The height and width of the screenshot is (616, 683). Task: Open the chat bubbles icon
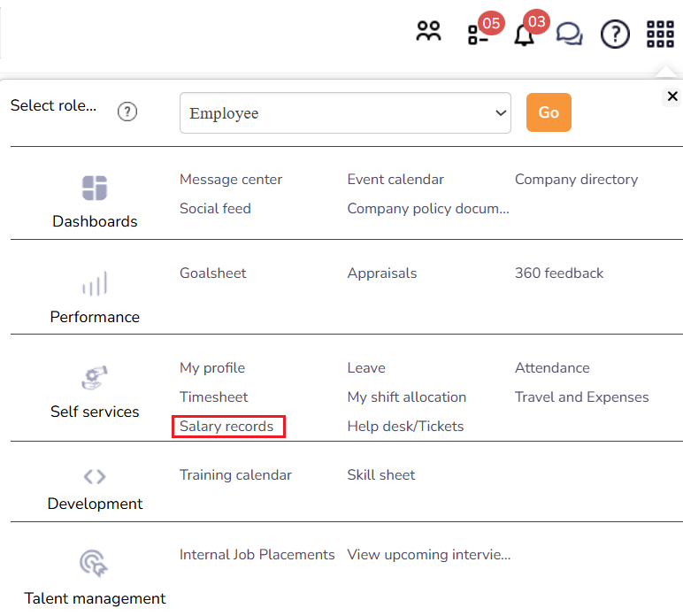pos(570,35)
